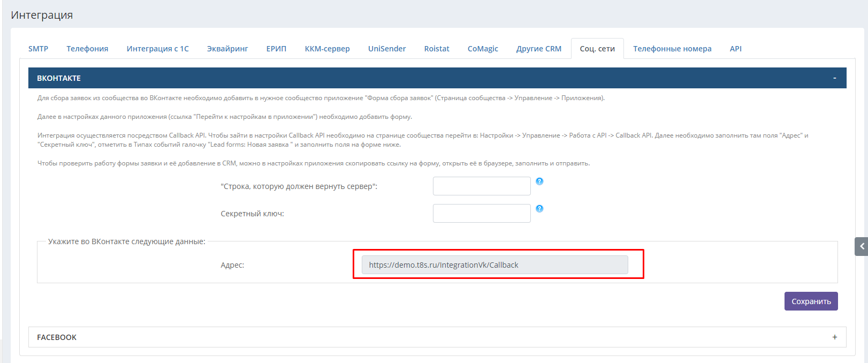Click the paragraph starting "Для сбора заявок"
The image size is (868, 363).
pyautogui.click(x=321, y=98)
